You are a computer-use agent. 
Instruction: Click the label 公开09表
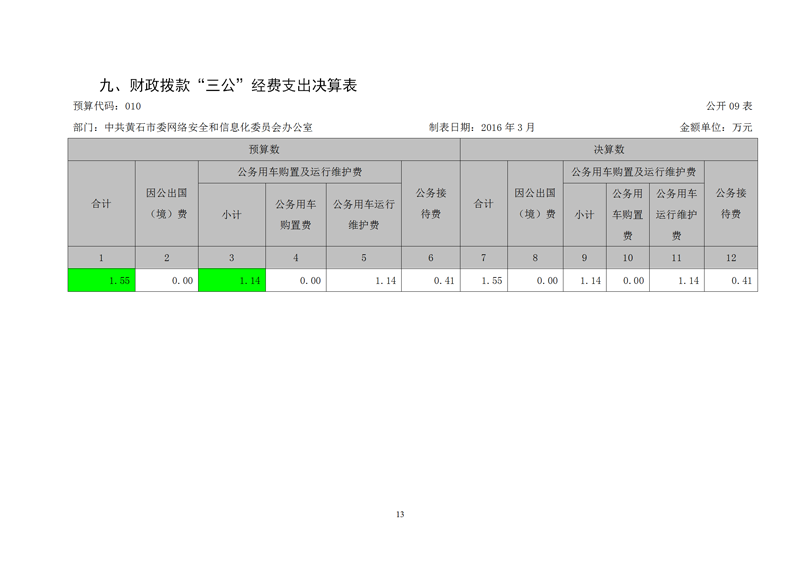[729, 106]
